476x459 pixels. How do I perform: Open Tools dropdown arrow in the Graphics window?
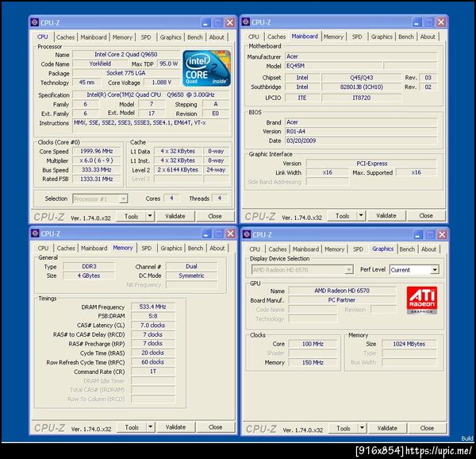pyautogui.click(x=362, y=428)
